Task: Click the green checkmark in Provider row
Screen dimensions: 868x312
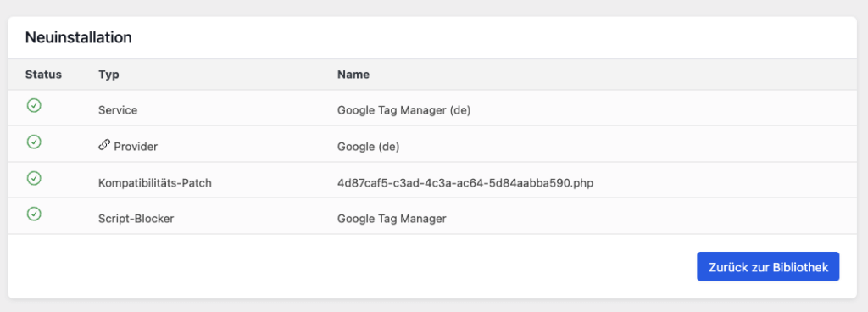Action: pyautogui.click(x=34, y=142)
